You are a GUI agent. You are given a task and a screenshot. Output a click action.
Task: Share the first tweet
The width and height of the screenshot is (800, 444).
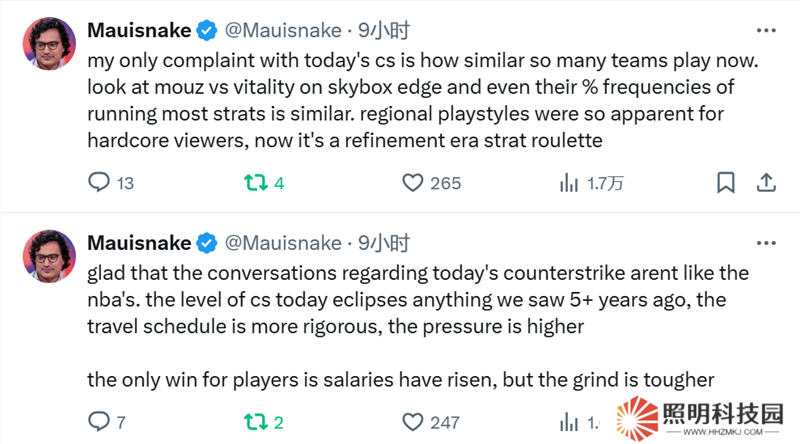[x=766, y=183]
